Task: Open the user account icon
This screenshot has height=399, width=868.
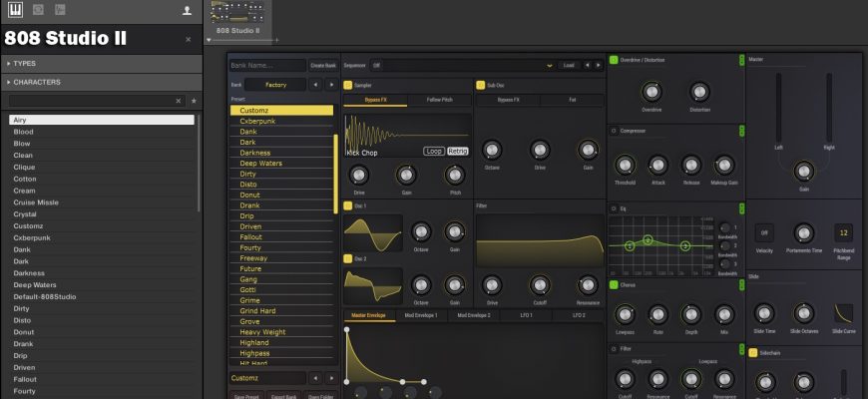Action: [187, 10]
